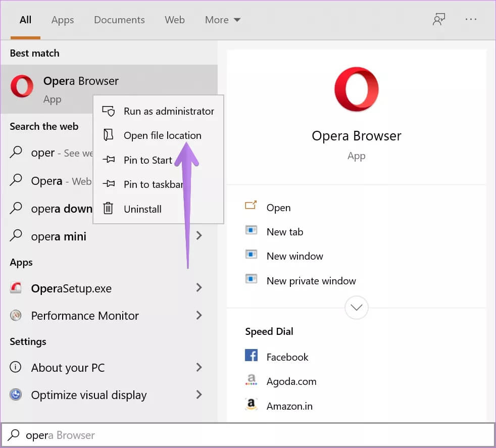Click the Run as administrator shield icon
496x448 pixels.
(x=109, y=111)
